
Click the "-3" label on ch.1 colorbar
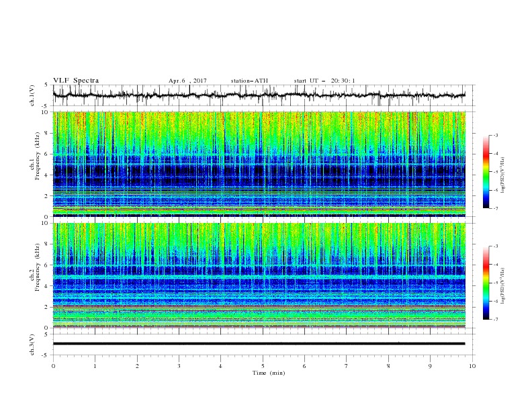(x=495, y=135)
